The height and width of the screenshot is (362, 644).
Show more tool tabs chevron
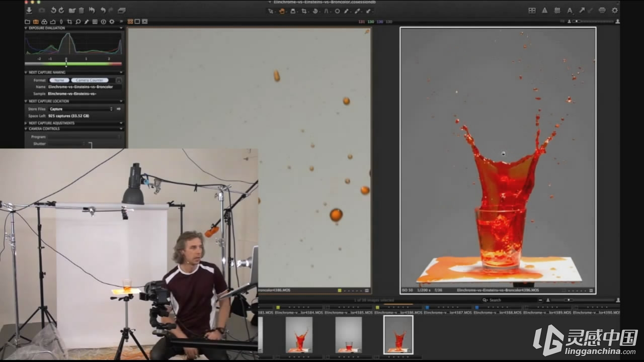point(121,22)
